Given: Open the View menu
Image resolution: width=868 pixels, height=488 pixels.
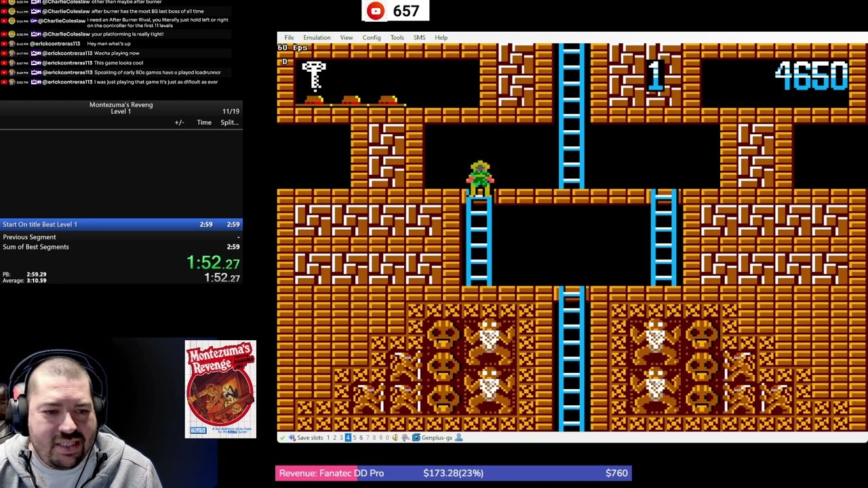Looking at the screenshot, I should tap(347, 38).
